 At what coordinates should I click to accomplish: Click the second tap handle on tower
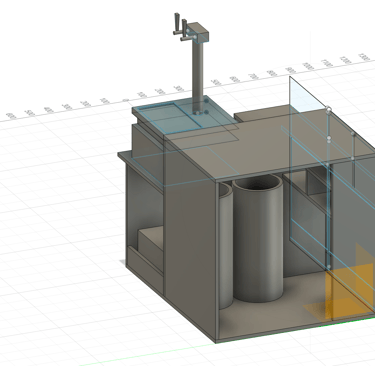tap(184, 30)
